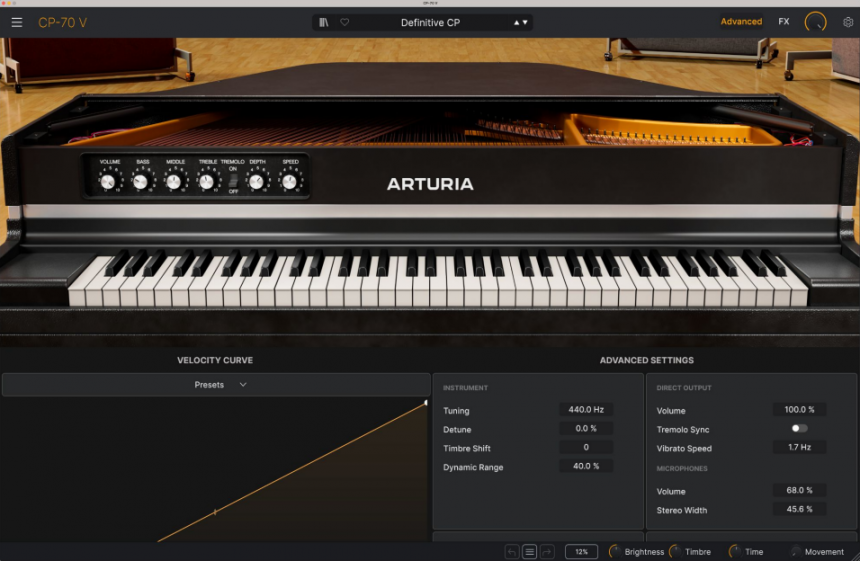The width and height of the screenshot is (860, 561).
Task: Click the CP-70 V instrument title
Action: point(63,22)
